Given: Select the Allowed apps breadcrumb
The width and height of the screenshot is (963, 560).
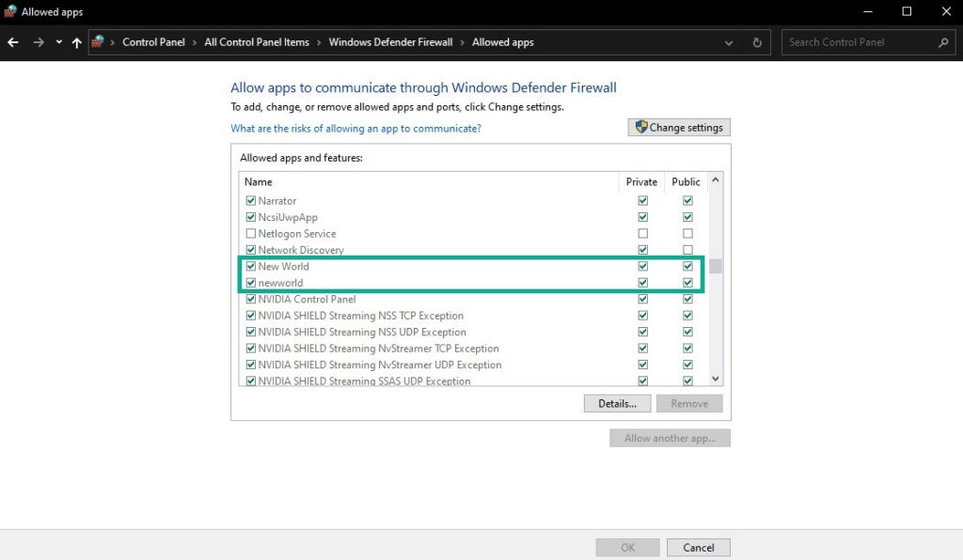Looking at the screenshot, I should tap(503, 42).
